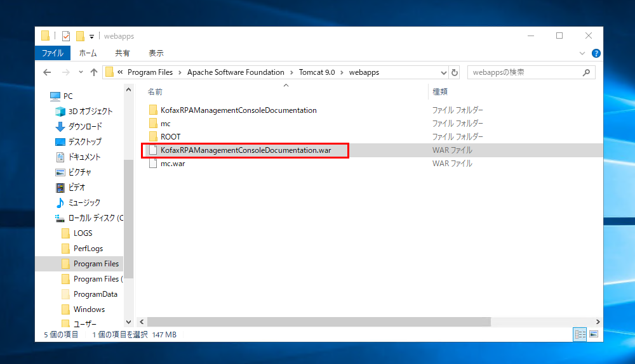Select the KofaxRPAManagementConsoleDocumentation.war file
The width and height of the screenshot is (635, 364).
tap(246, 150)
